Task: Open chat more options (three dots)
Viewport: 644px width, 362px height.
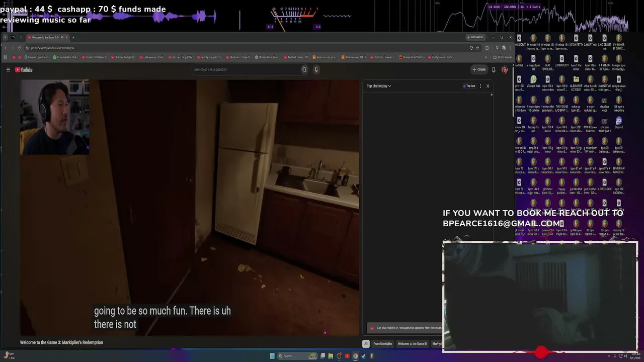Action: (480, 86)
